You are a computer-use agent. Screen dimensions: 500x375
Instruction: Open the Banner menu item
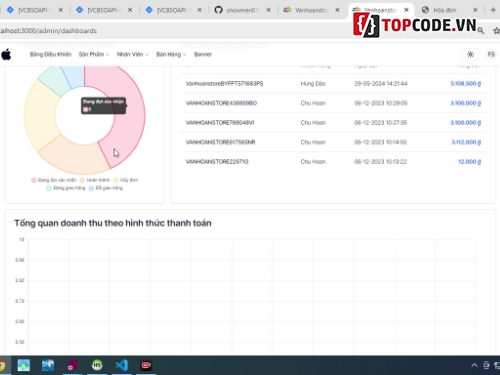[203, 54]
